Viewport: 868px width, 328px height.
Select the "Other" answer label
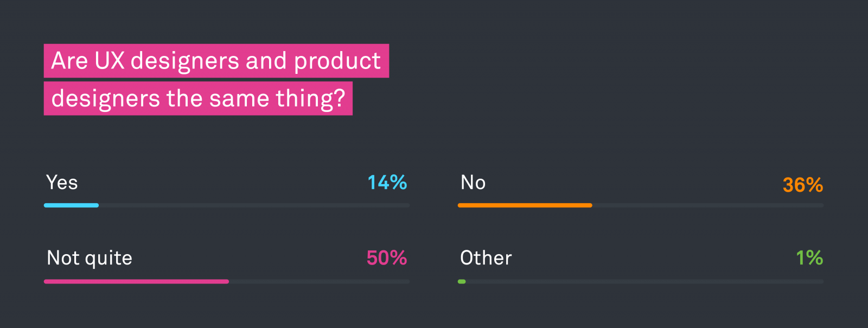tap(486, 258)
